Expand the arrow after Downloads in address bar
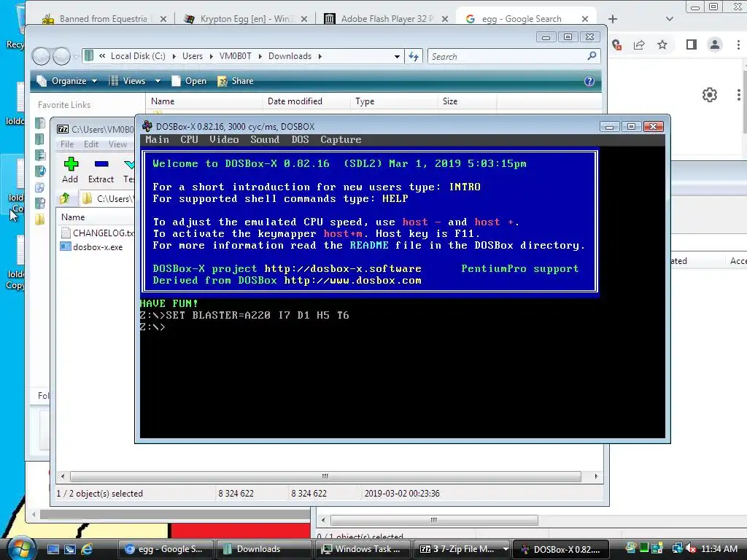 coord(320,56)
